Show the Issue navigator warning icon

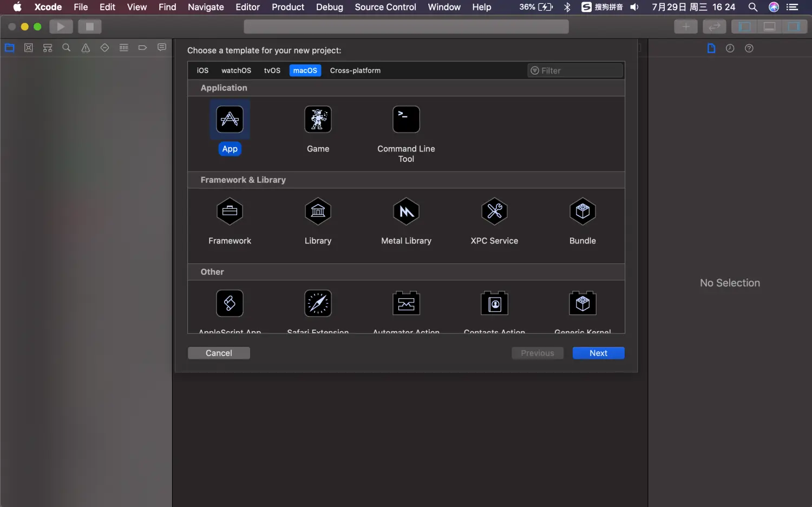tap(86, 48)
